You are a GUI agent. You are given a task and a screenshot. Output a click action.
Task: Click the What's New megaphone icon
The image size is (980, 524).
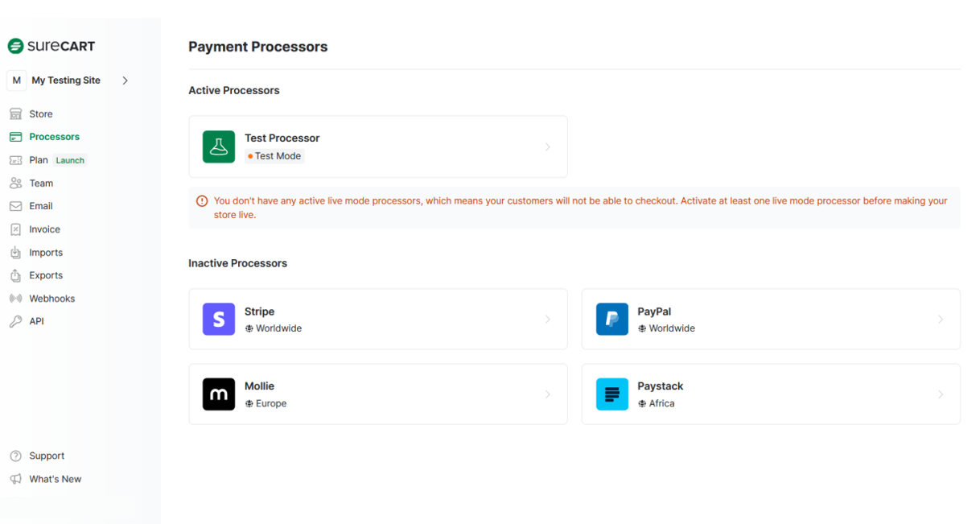click(15, 479)
